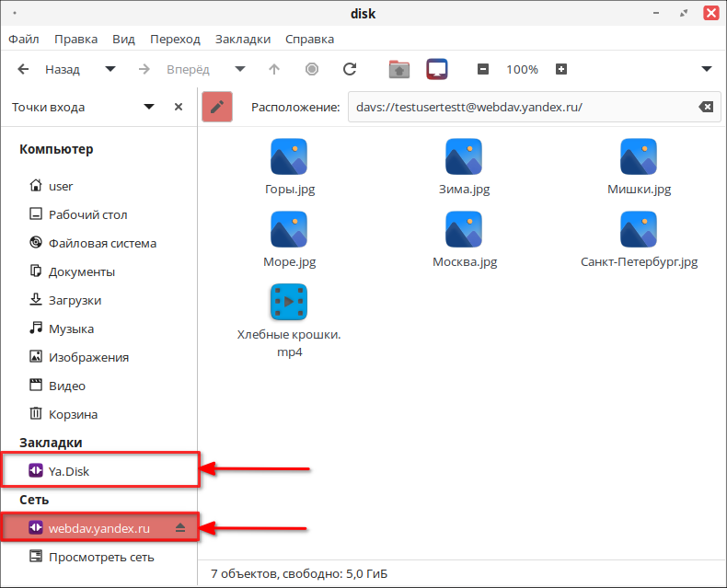Select the Санкт-Петербург.jpg image file
This screenshot has width=727, height=588.
coord(639,240)
